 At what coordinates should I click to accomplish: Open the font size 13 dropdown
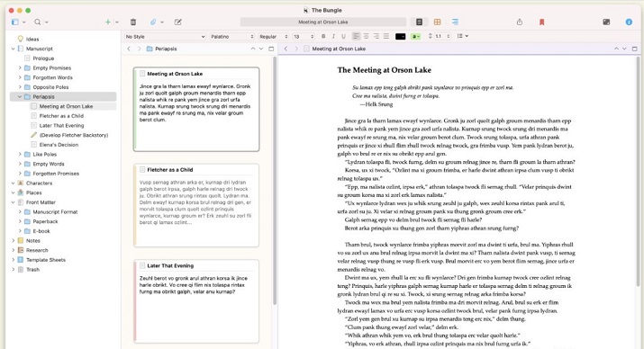(x=304, y=37)
